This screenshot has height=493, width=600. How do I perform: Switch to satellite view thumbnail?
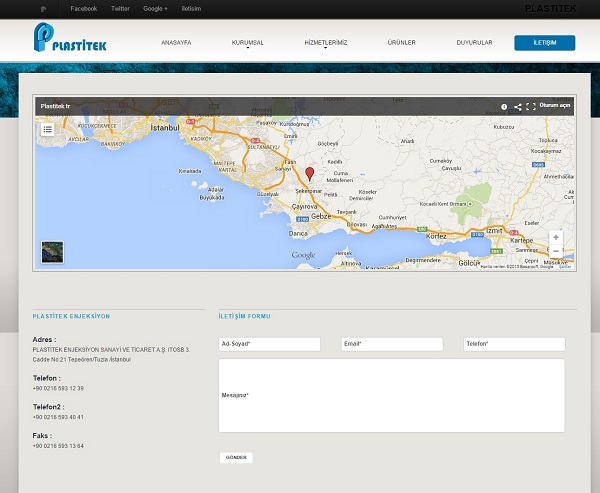pos(52,252)
